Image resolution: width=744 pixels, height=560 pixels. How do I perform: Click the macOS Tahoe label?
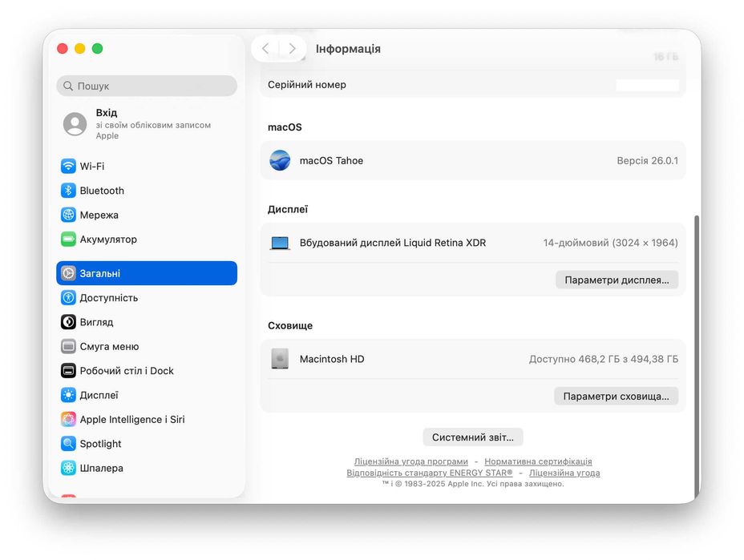click(331, 161)
